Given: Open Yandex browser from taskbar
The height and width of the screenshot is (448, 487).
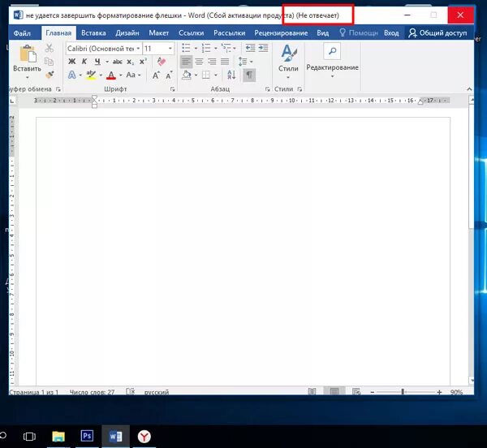Looking at the screenshot, I should (144, 437).
